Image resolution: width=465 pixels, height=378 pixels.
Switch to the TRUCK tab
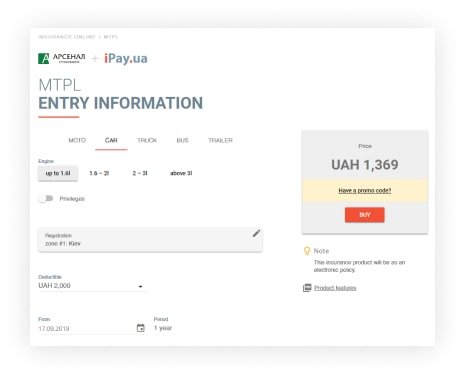[x=147, y=140]
